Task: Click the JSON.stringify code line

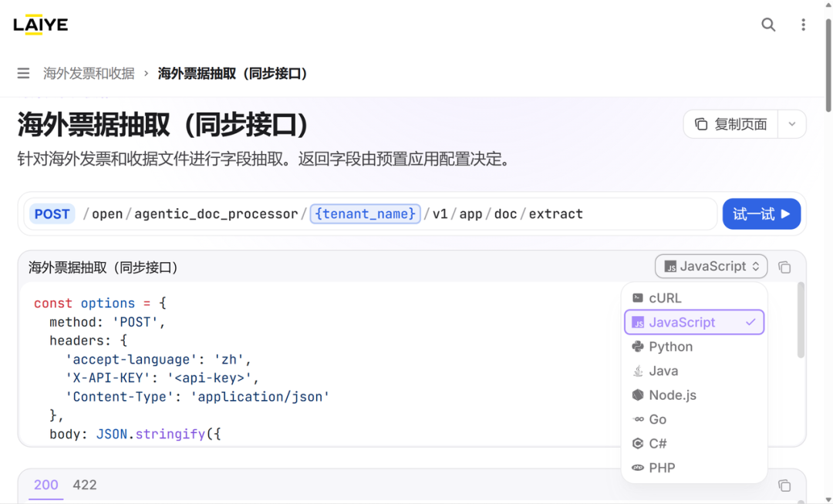Action: (x=135, y=434)
